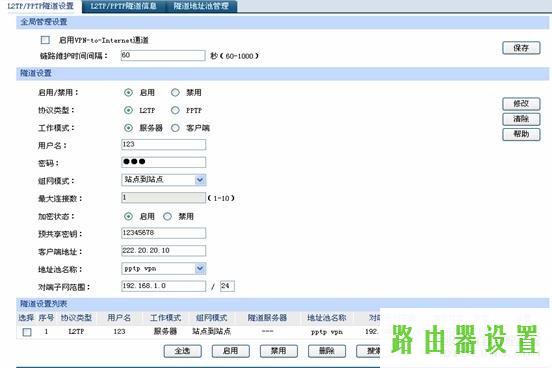Image resolution: width=552 pixels, height=368 pixels.
Task: Choose the L2TP protocol radio button
Action: 128,110
